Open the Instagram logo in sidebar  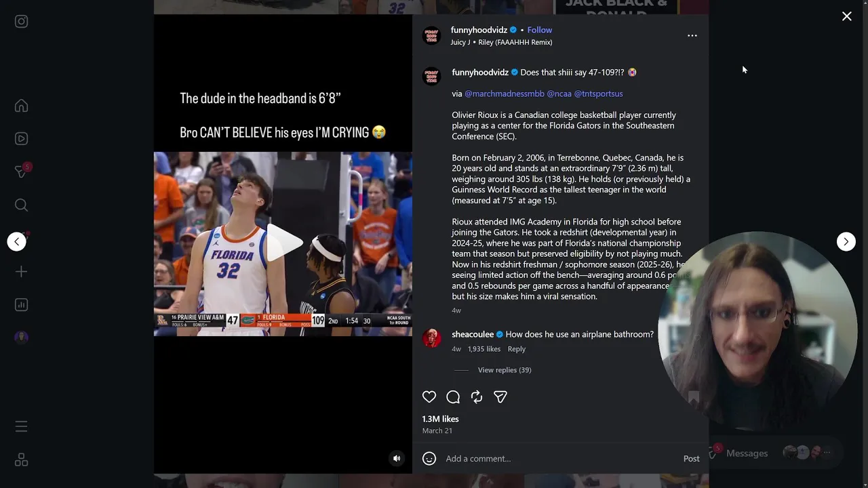point(21,22)
